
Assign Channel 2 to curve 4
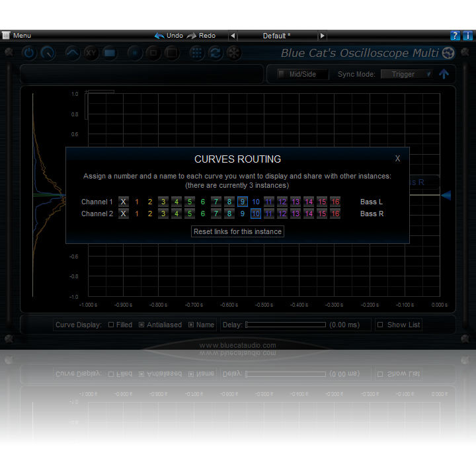[x=177, y=214]
